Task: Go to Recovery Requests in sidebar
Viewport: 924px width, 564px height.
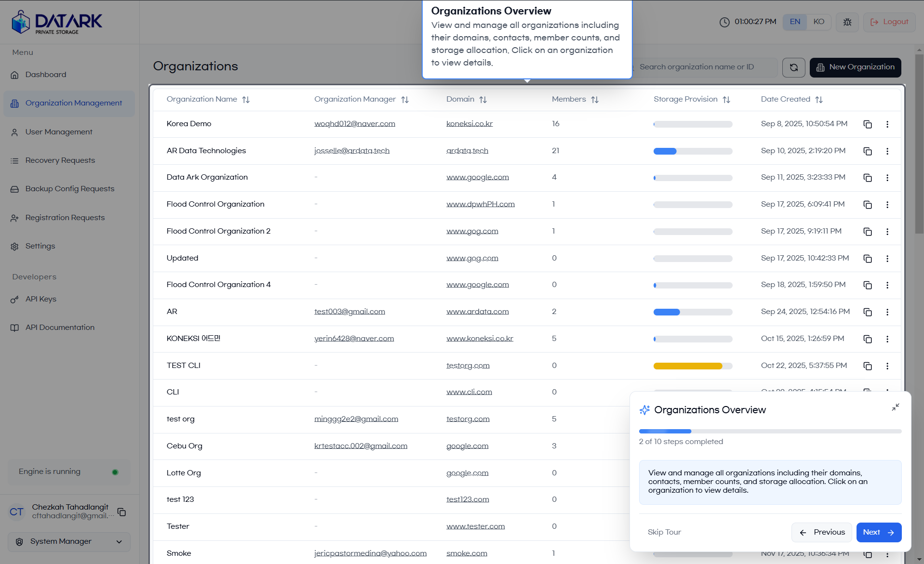Action: pyautogui.click(x=60, y=160)
